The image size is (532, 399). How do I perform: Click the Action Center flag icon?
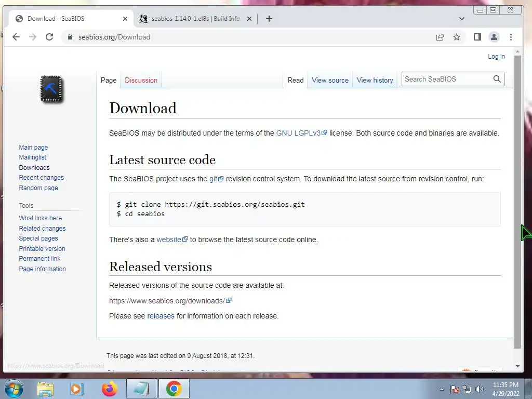(455, 389)
